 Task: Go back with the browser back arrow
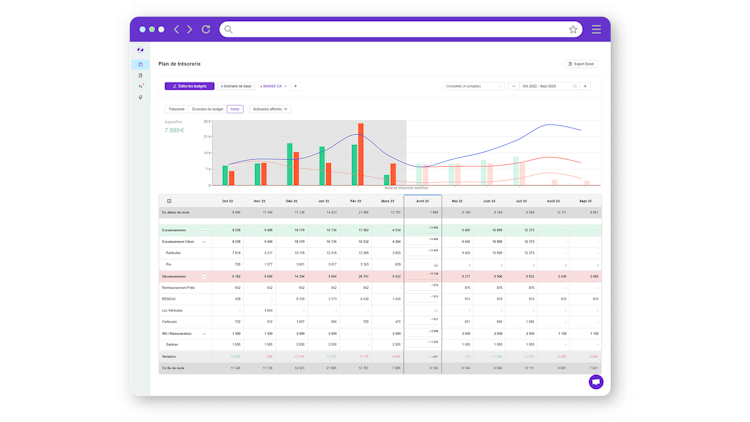click(x=176, y=29)
